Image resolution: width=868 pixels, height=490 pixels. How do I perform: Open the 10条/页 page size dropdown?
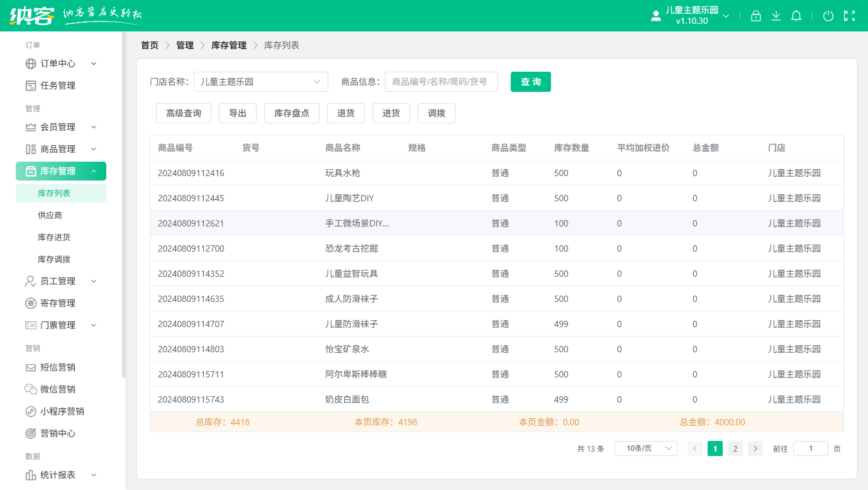(645, 448)
